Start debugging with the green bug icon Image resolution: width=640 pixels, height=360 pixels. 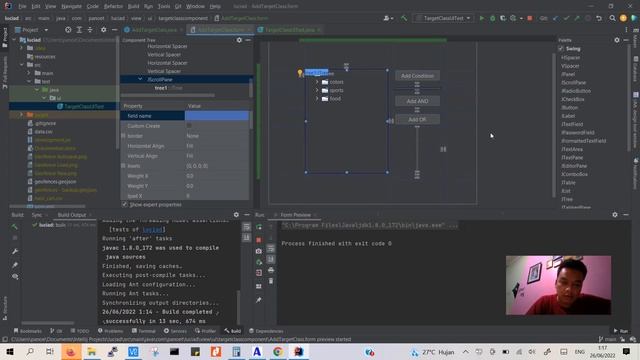[492, 18]
